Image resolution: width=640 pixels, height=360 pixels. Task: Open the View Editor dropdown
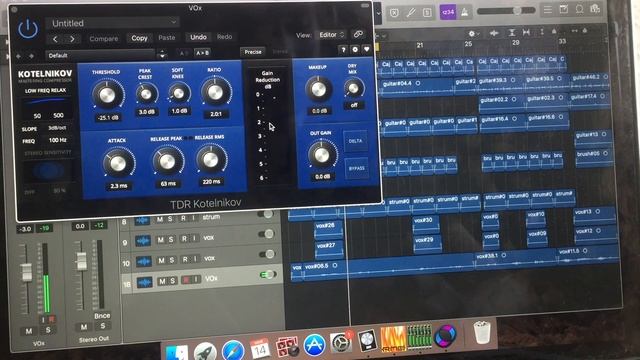click(332, 35)
